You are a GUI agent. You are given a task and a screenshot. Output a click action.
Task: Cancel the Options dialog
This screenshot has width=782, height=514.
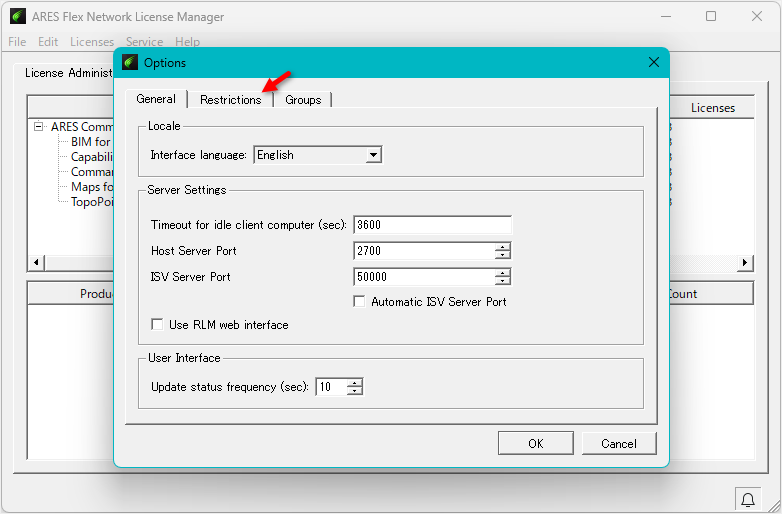tap(618, 444)
